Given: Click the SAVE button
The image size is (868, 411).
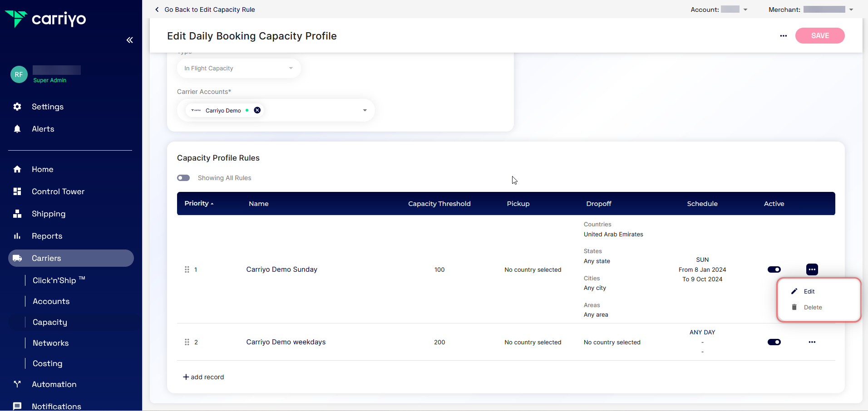Looking at the screenshot, I should tap(820, 35).
